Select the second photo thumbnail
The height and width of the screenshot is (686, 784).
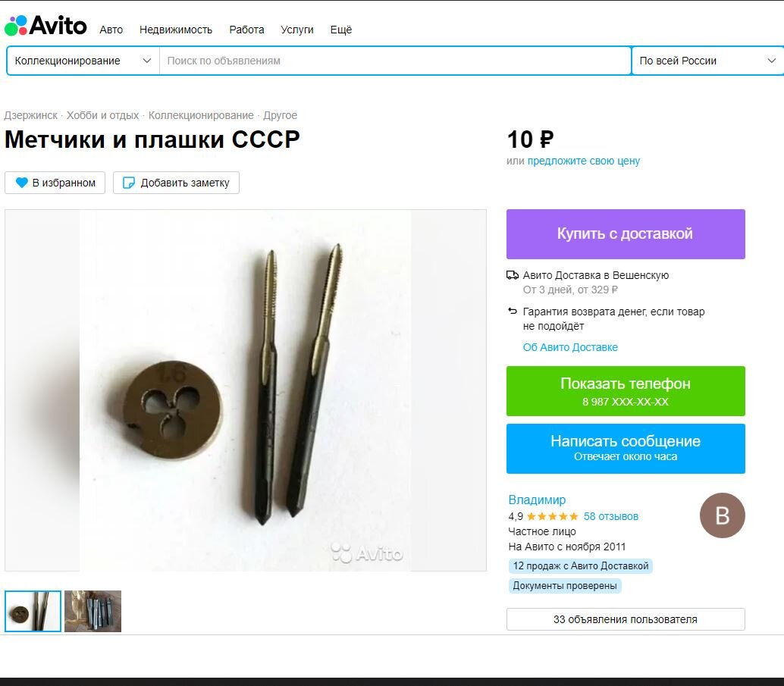tap(93, 611)
